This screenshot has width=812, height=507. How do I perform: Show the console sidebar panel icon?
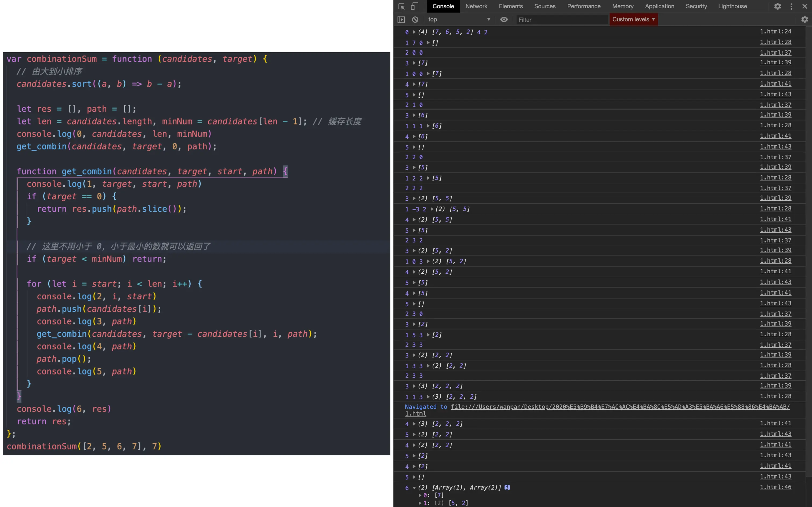click(401, 19)
